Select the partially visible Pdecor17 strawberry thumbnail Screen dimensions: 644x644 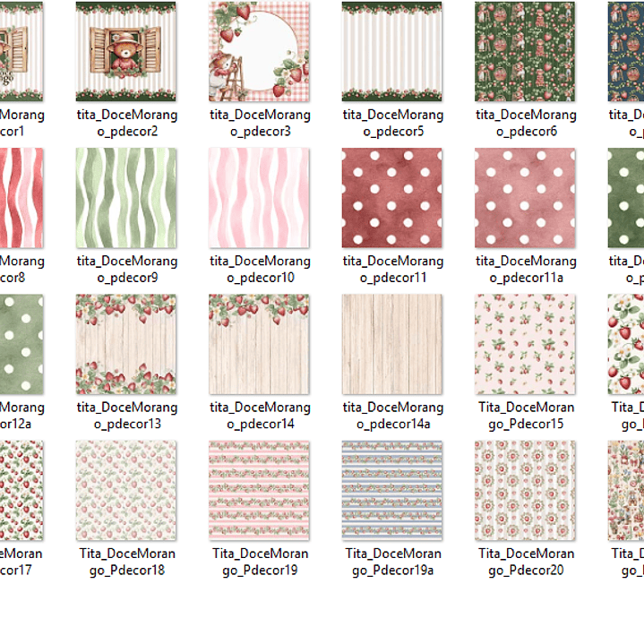21,490
